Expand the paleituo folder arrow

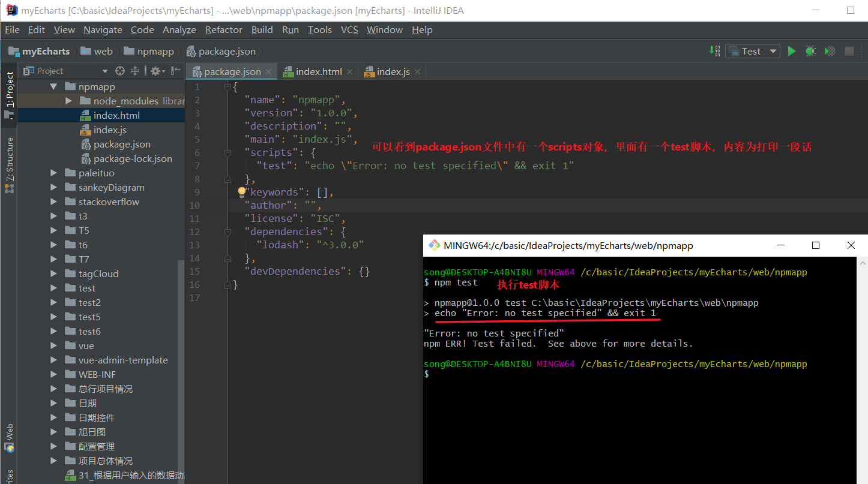coord(54,173)
